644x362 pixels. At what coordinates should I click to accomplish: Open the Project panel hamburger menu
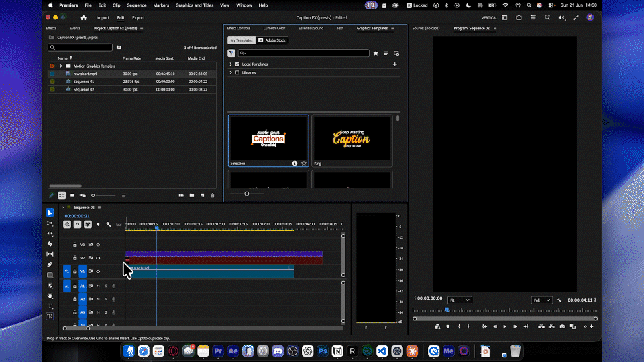click(142, 28)
